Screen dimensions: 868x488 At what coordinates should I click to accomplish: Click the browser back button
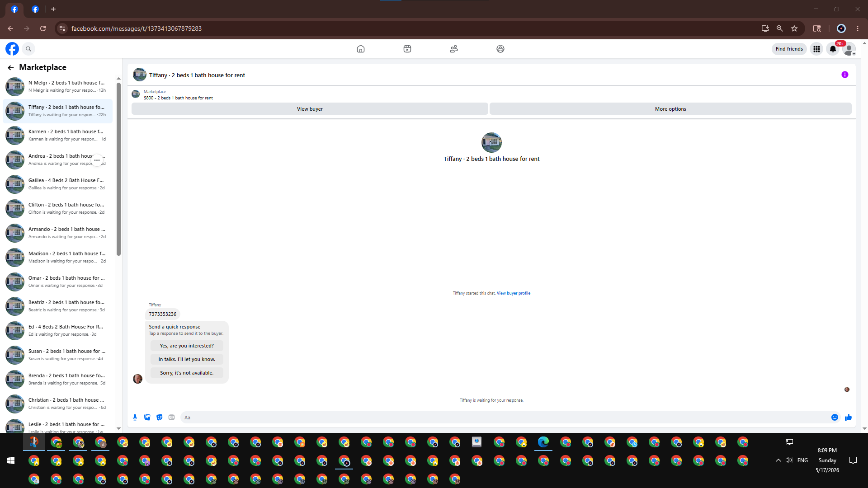pos(10,28)
